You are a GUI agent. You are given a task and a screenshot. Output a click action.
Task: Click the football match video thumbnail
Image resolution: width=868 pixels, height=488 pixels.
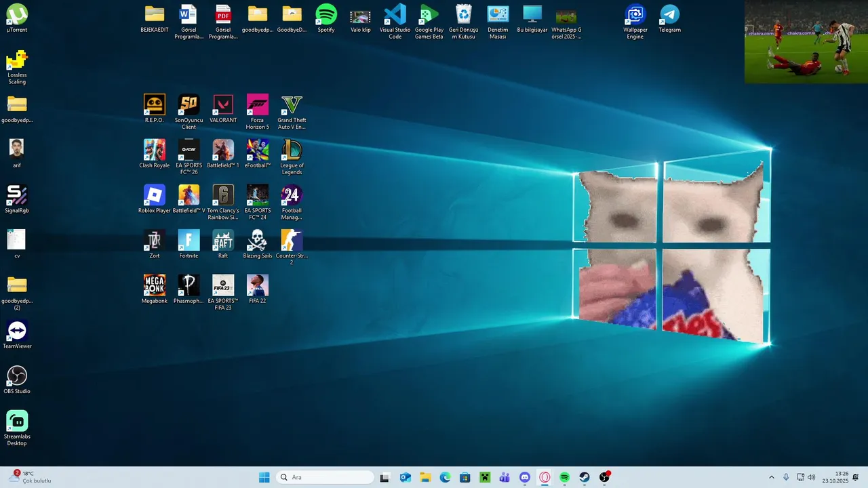(806, 42)
